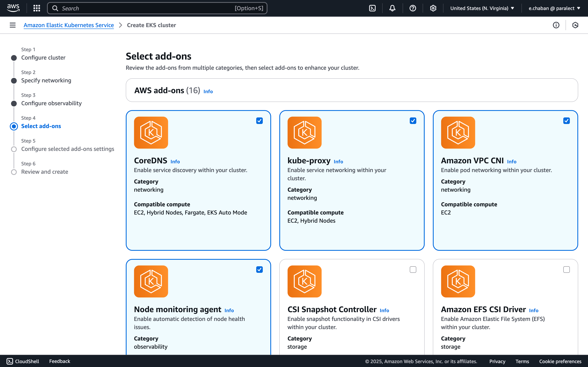Open the AWS services grid menu
Viewport: 588px width, 367px height.
click(37, 8)
